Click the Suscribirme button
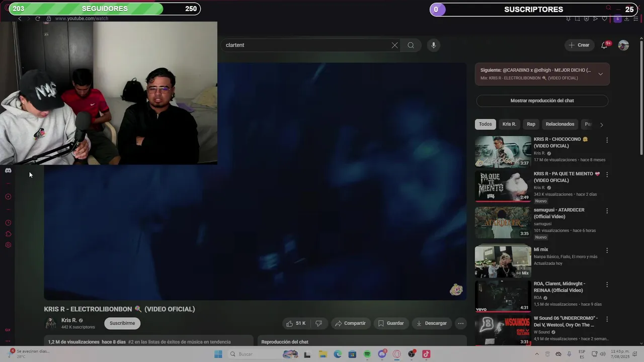This screenshot has height=362, width=644. point(122,323)
